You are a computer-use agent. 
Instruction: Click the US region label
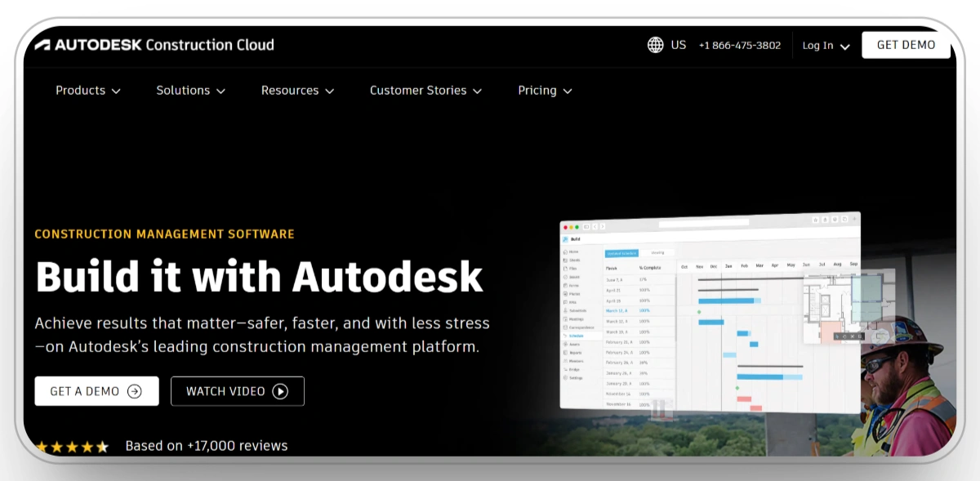coord(679,45)
